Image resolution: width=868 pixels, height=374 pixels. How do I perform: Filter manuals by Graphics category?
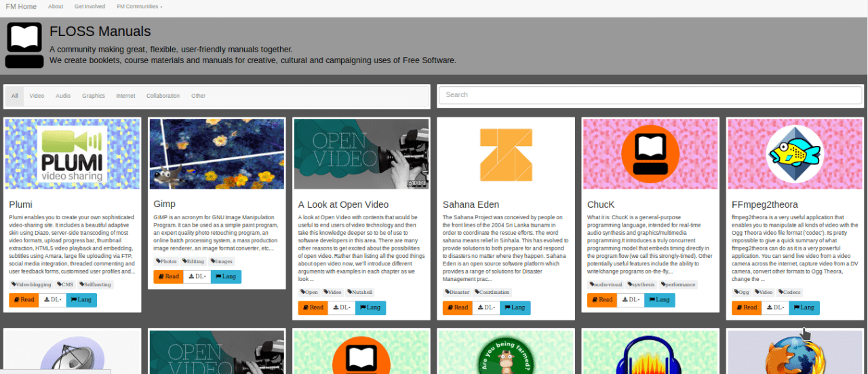tap(94, 96)
